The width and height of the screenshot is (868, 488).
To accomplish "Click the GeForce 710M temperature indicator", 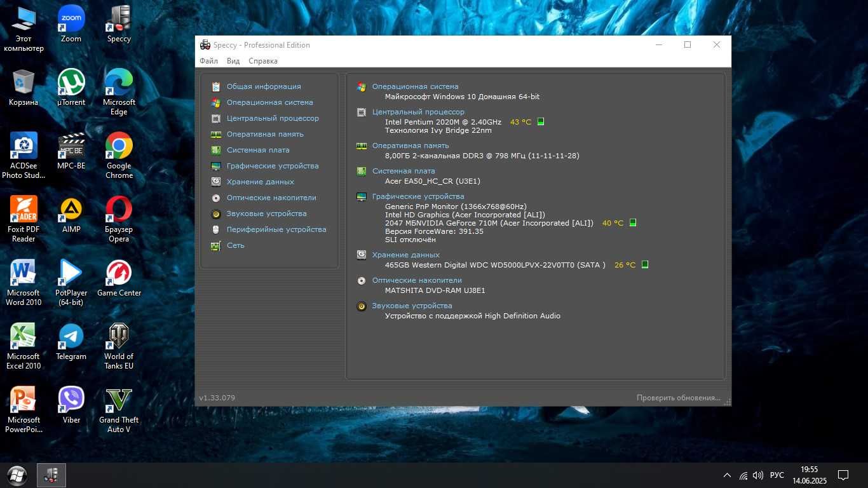I will pyautogui.click(x=632, y=223).
